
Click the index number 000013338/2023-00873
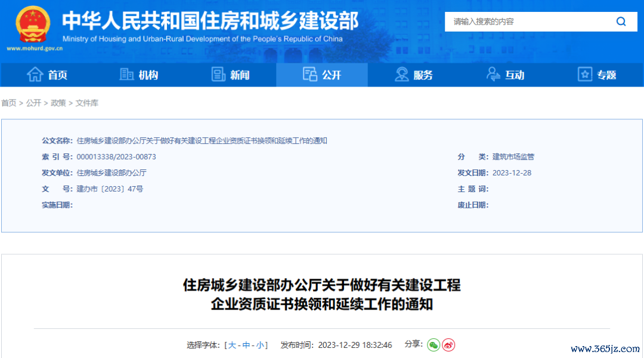tap(116, 156)
